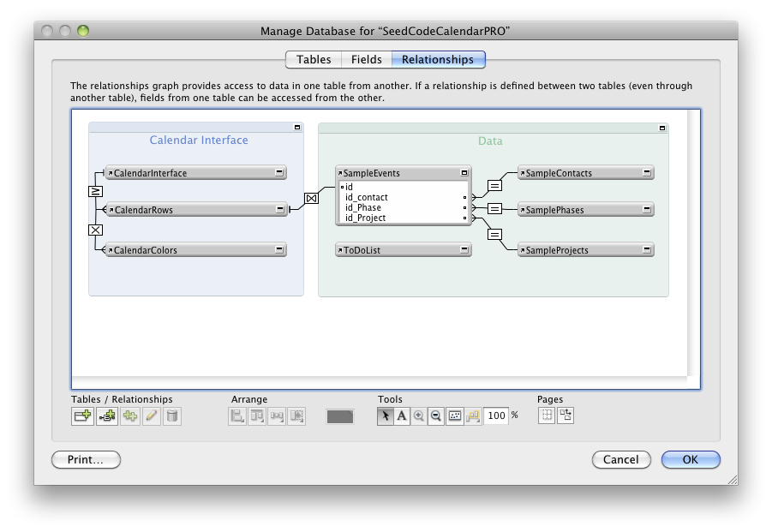Click the horizontal scrollbar of the graph
This screenshot has height=532, width=772.
pyautogui.click(x=380, y=382)
